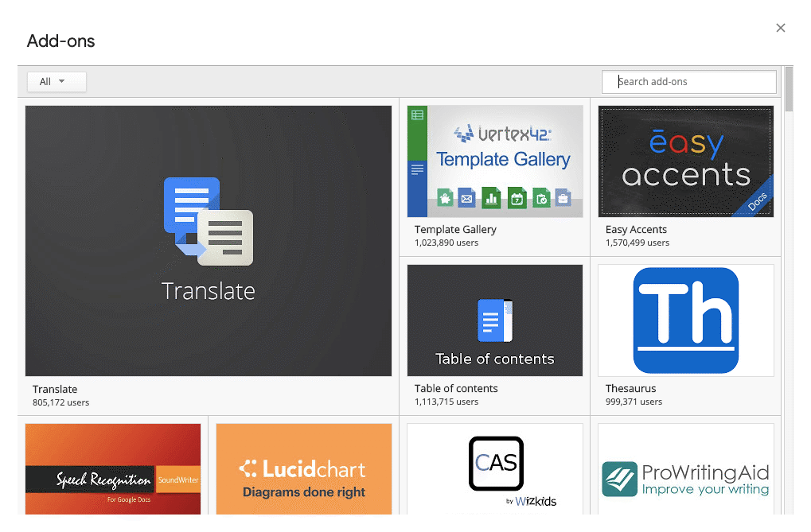The image size is (811, 532).
Task: Click the Vertex42 Template Gallery thumbnail
Action: click(x=495, y=161)
